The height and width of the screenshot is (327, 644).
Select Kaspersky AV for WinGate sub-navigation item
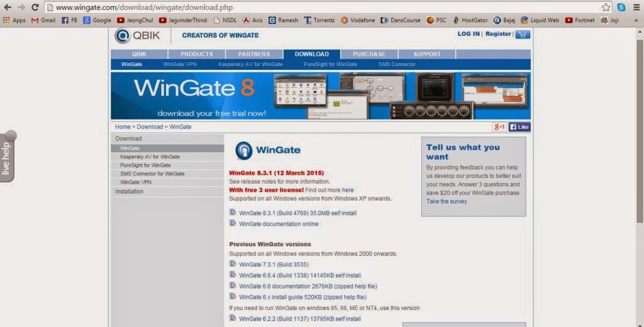(x=250, y=65)
